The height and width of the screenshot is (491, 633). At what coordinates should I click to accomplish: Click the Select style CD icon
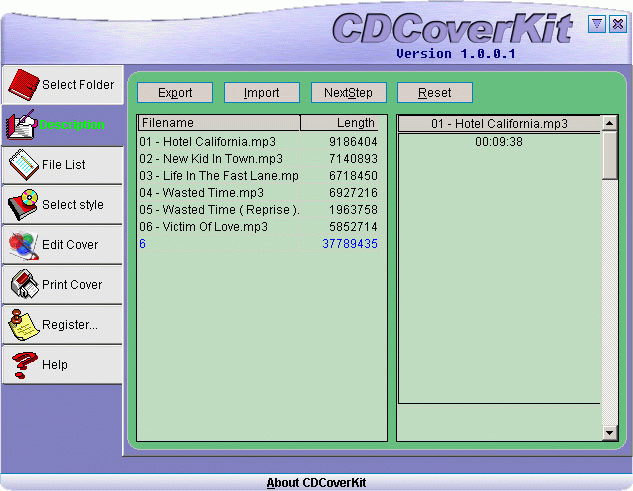click(23, 204)
